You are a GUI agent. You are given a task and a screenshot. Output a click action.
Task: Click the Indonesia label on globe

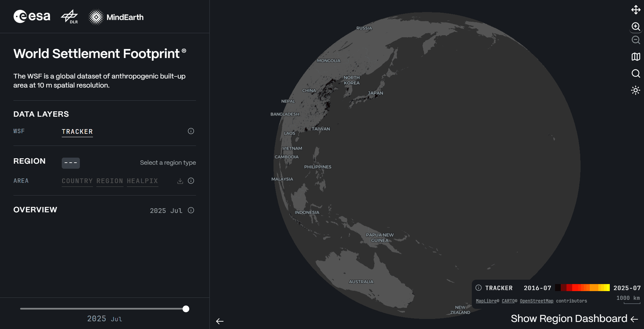point(307,212)
